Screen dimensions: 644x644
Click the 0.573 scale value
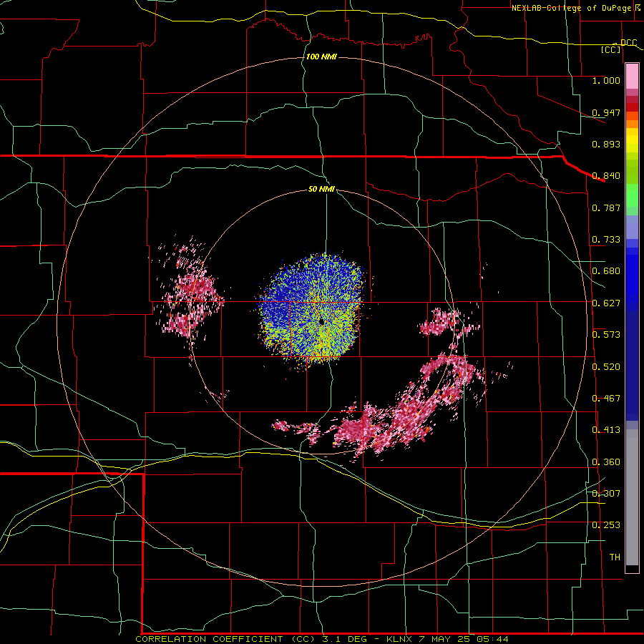click(x=606, y=335)
